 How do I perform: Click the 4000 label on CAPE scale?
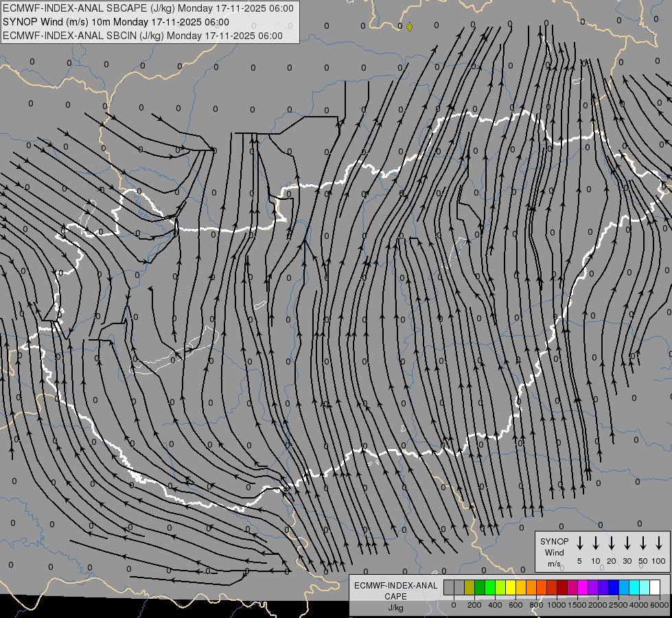point(639,605)
